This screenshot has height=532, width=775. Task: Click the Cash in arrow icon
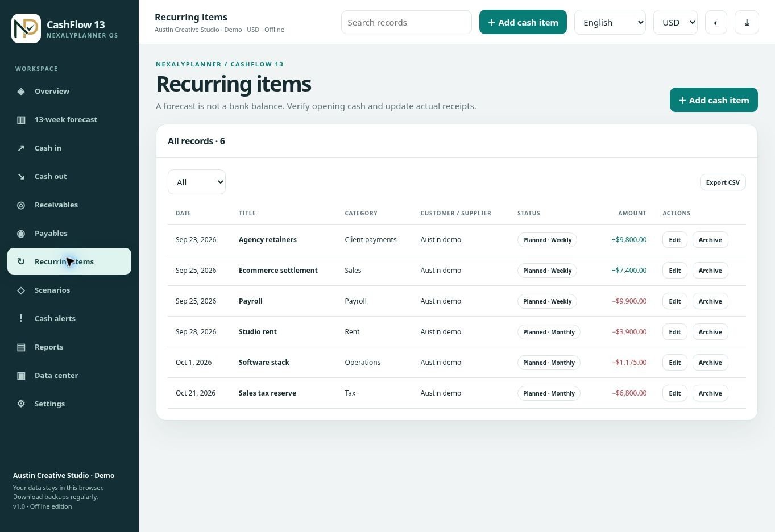(21, 148)
